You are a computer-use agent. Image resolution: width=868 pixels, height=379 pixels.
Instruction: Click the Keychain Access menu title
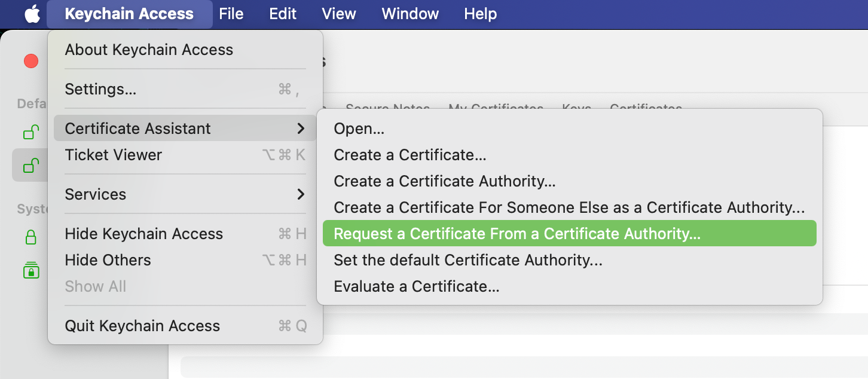pyautogui.click(x=129, y=14)
